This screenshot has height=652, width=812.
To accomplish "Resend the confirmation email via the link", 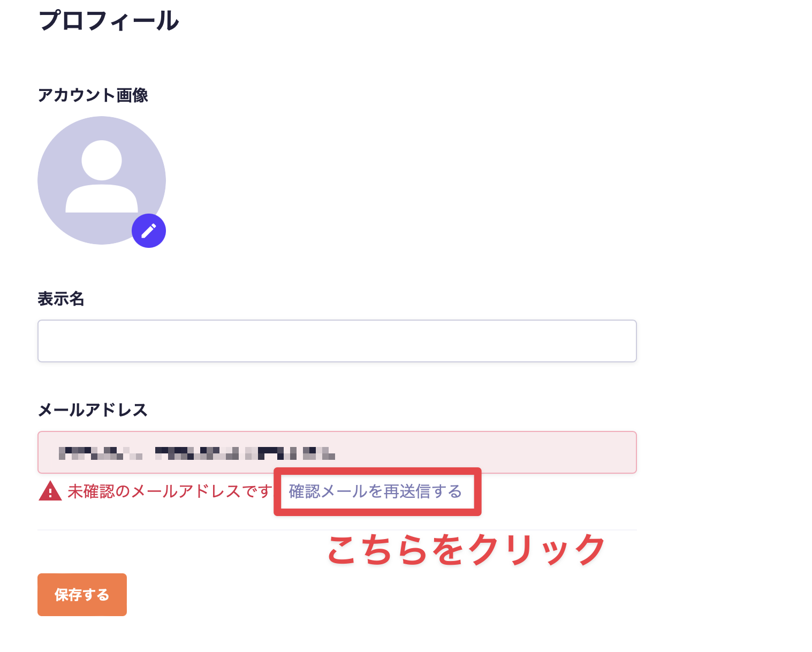I will [x=376, y=491].
